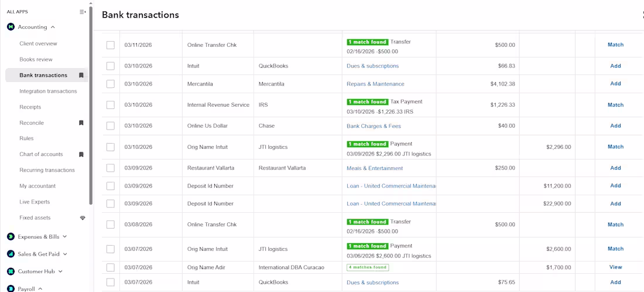Select the Restaurant Vallarta row checkbox
The width and height of the screenshot is (644, 292).
111,168
